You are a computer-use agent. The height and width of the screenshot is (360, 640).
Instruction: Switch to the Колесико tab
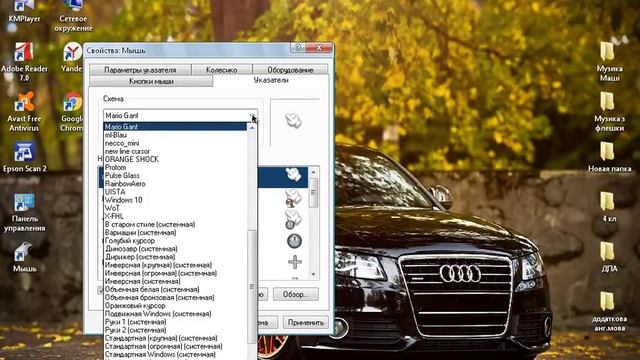(x=222, y=70)
